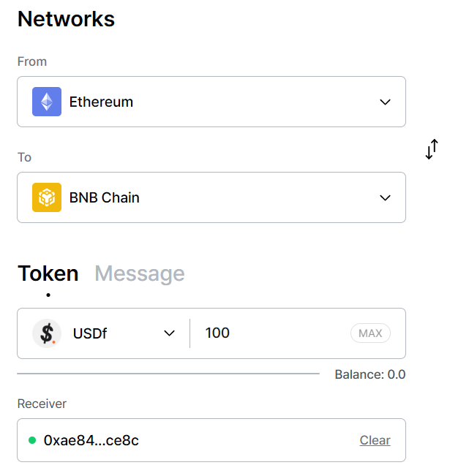Click the BNB Chain logo icon

point(47,197)
